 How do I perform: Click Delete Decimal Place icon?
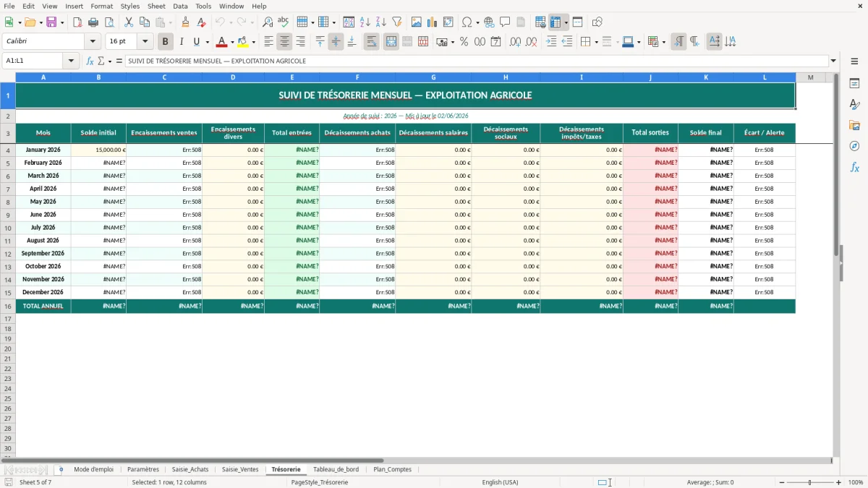point(532,42)
